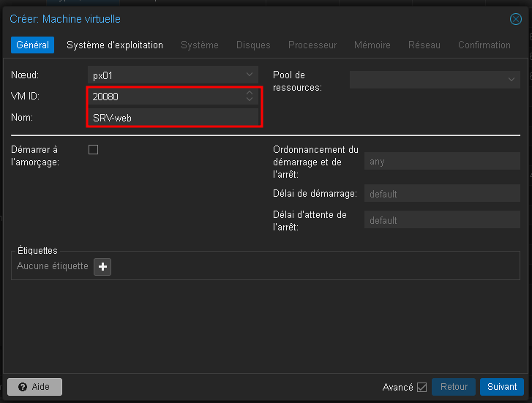Click Suivant to go to next step

click(502, 387)
